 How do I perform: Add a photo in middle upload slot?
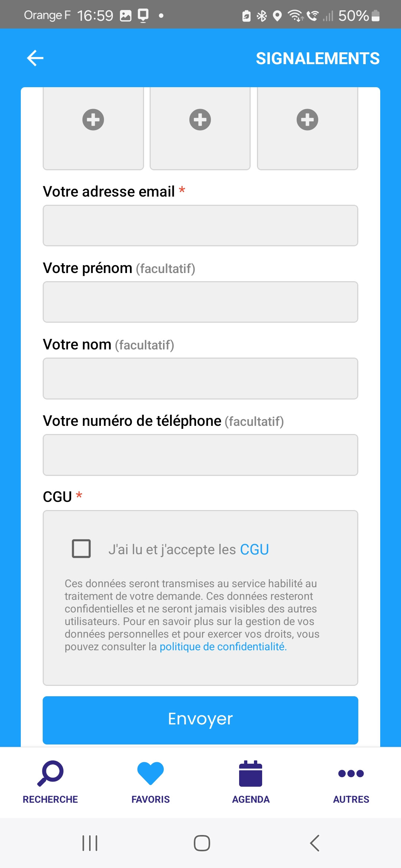[200, 120]
